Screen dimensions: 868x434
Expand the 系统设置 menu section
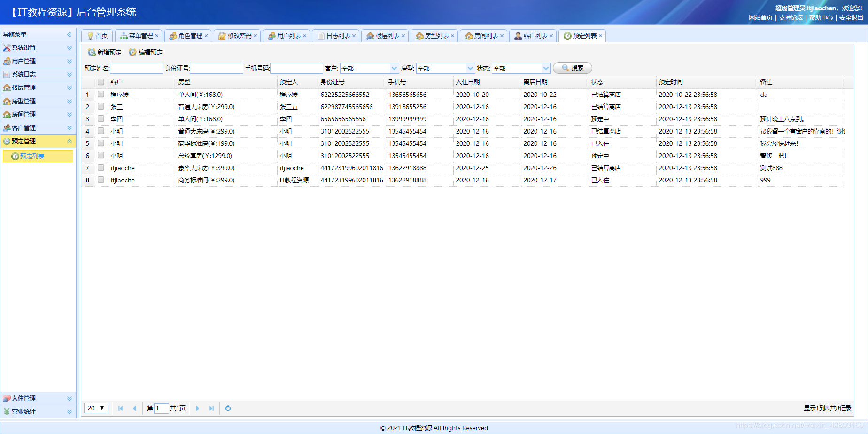coord(70,48)
